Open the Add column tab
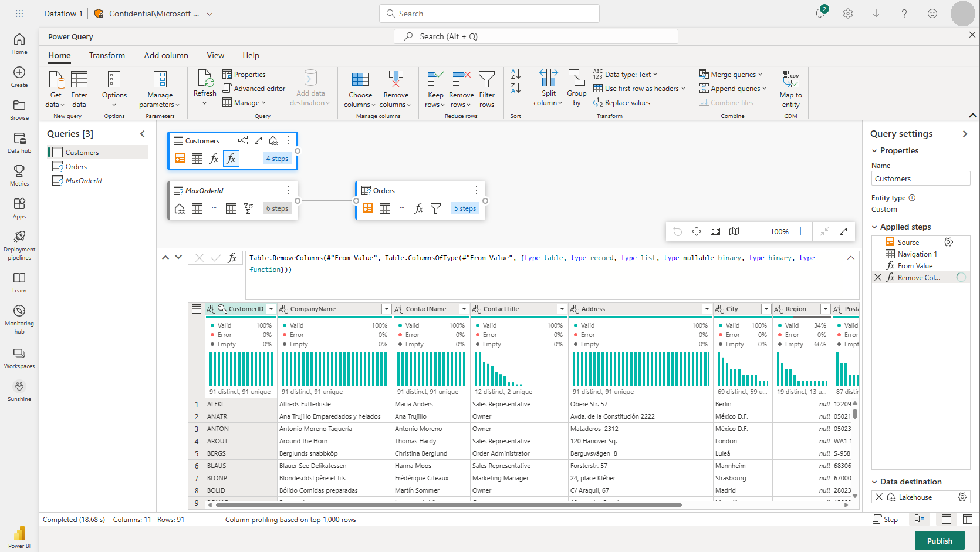This screenshot has width=980, height=552. point(166,55)
